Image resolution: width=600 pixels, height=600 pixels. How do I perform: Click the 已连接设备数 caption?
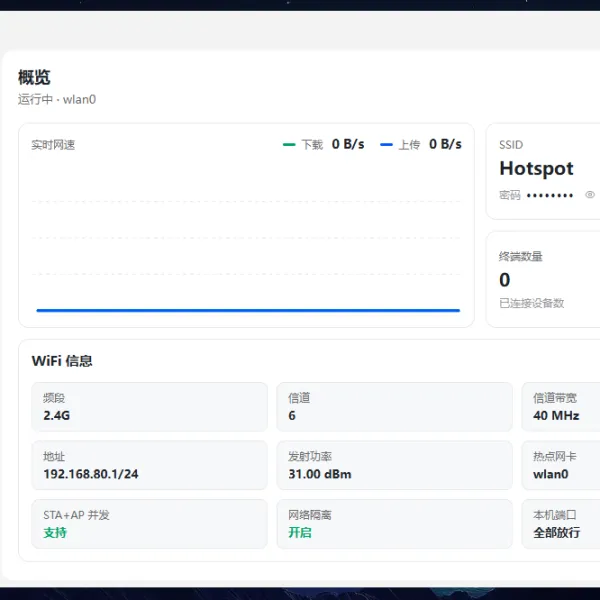[x=531, y=303]
